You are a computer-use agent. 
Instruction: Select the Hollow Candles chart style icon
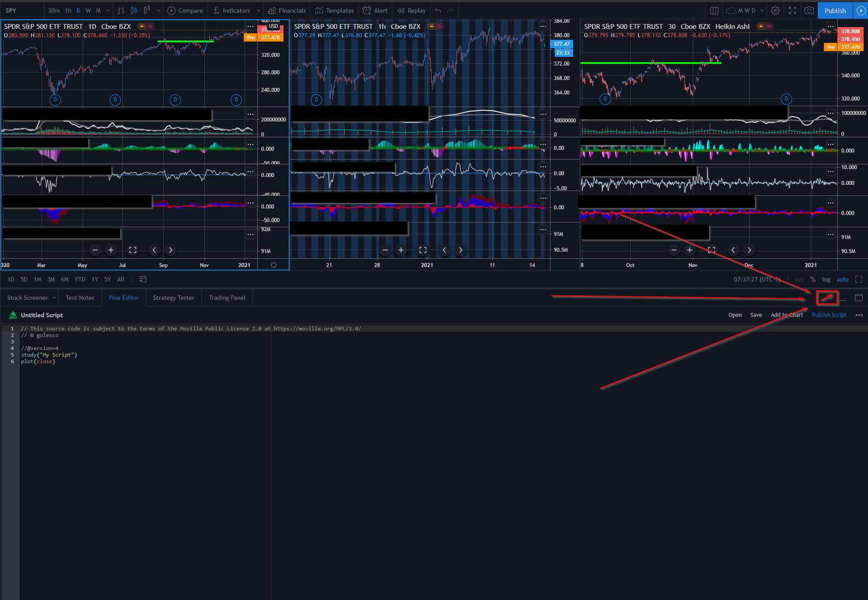tap(147, 10)
